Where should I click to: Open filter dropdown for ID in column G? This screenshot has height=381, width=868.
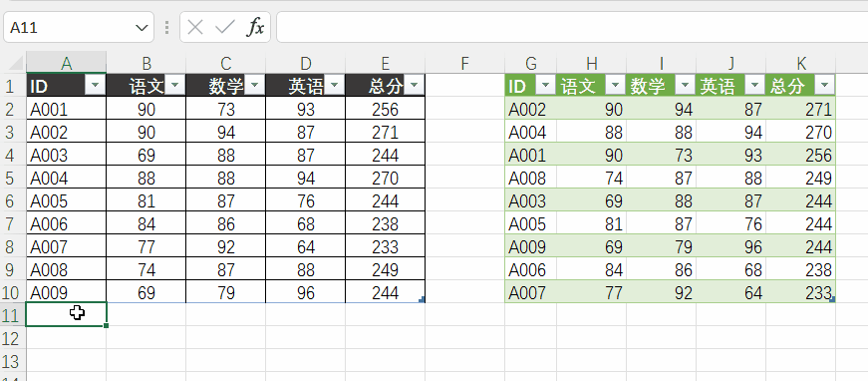point(545,86)
